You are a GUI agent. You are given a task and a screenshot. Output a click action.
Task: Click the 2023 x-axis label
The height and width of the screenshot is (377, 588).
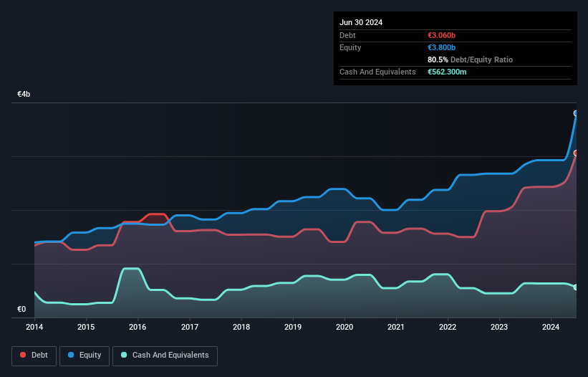(499, 327)
